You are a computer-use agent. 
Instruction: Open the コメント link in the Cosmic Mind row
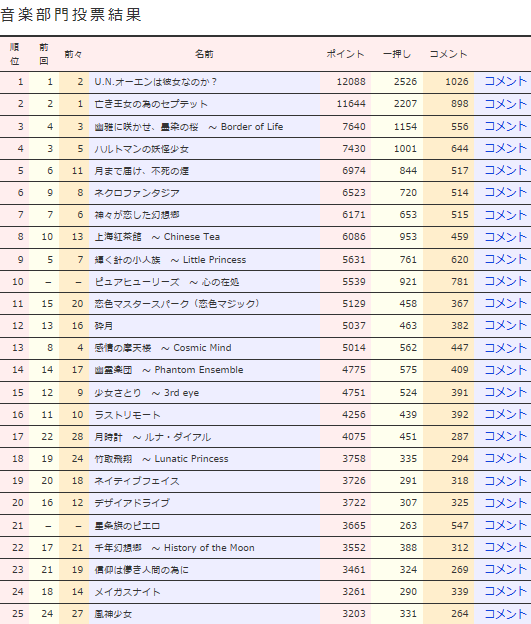point(506,348)
